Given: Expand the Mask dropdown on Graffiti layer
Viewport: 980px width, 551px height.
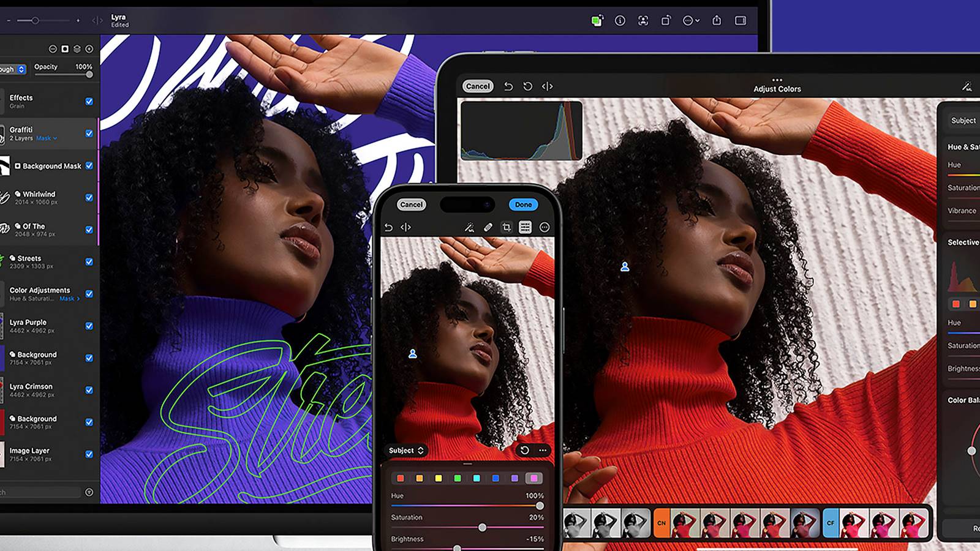Looking at the screenshot, I should tap(47, 138).
